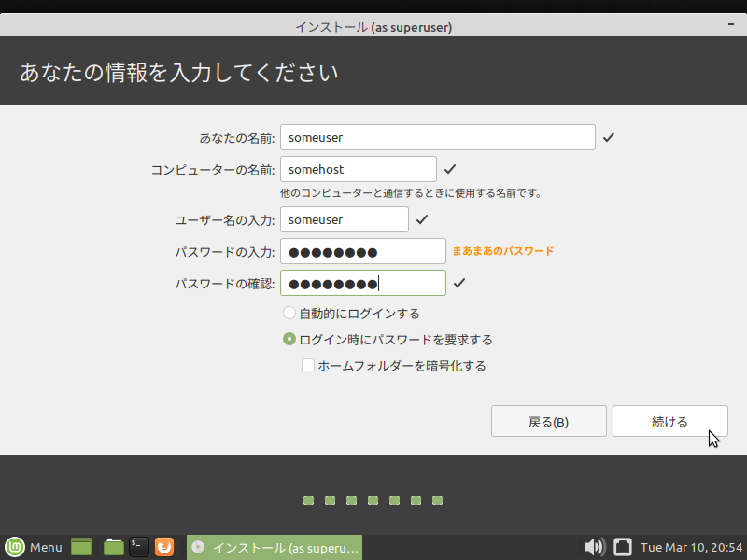
Task: Focus the あなたの名前 input field
Action: tap(438, 137)
